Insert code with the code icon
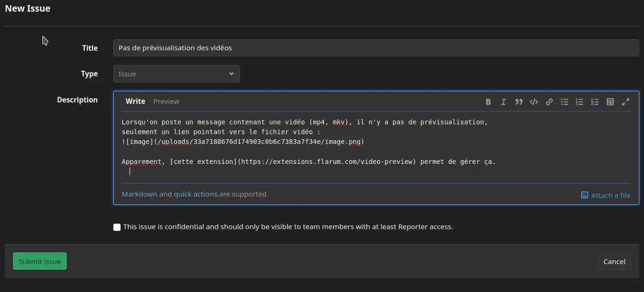The width and height of the screenshot is (644, 292). (x=534, y=102)
